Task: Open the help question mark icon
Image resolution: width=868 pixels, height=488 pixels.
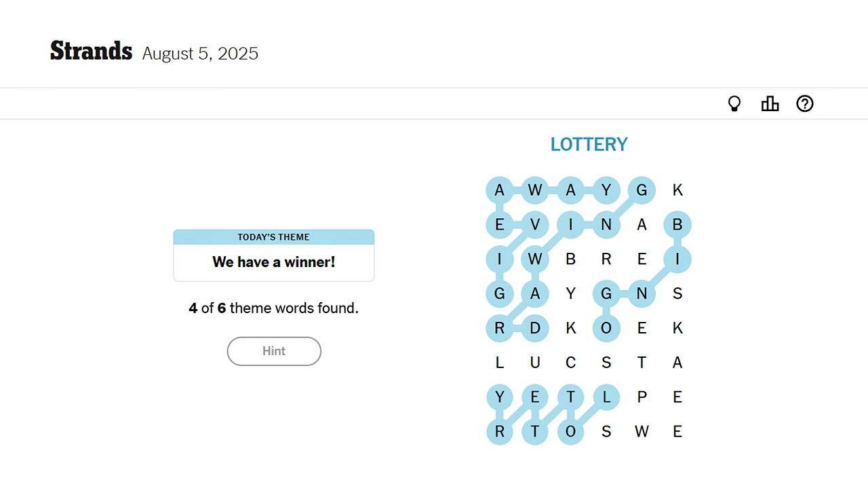Action: click(805, 104)
